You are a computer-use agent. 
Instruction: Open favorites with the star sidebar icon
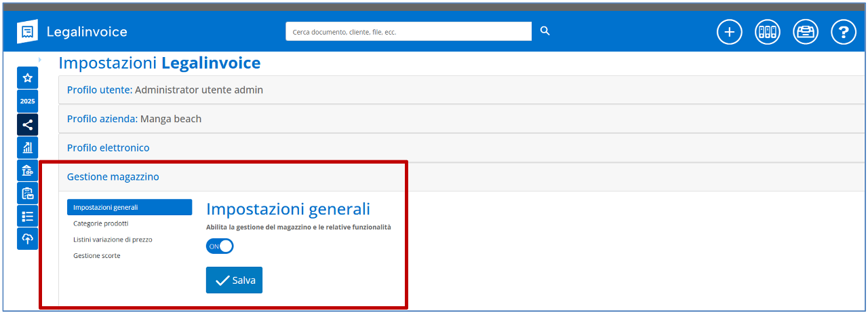coord(28,78)
